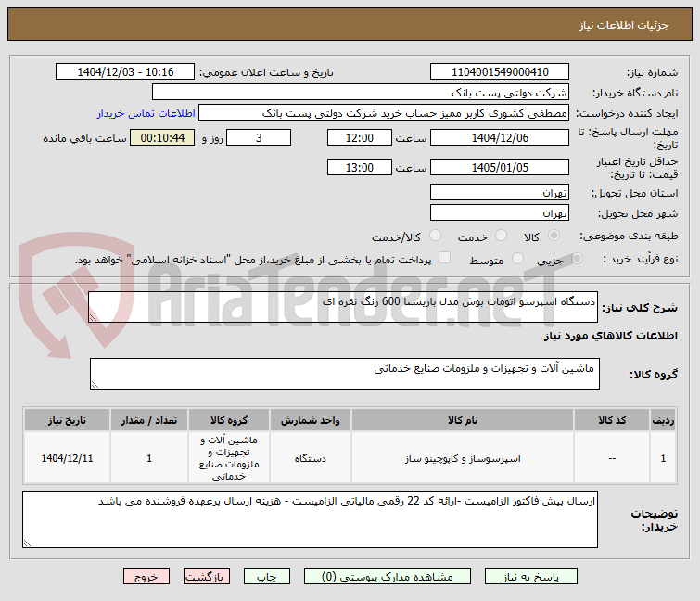Click the نام کالا column header
700x601 pixels.
[x=463, y=420]
